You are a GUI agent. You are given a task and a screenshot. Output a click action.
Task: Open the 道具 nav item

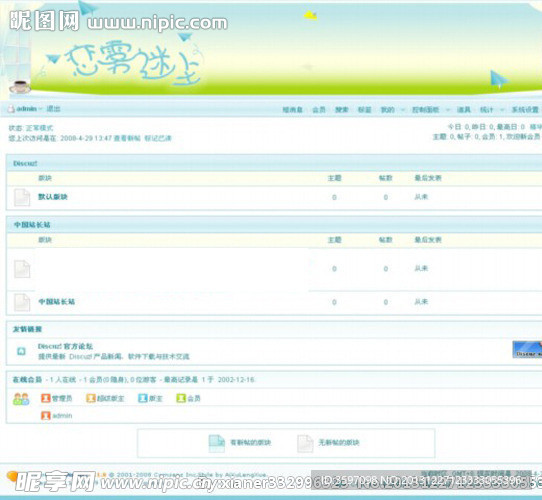coord(464,110)
